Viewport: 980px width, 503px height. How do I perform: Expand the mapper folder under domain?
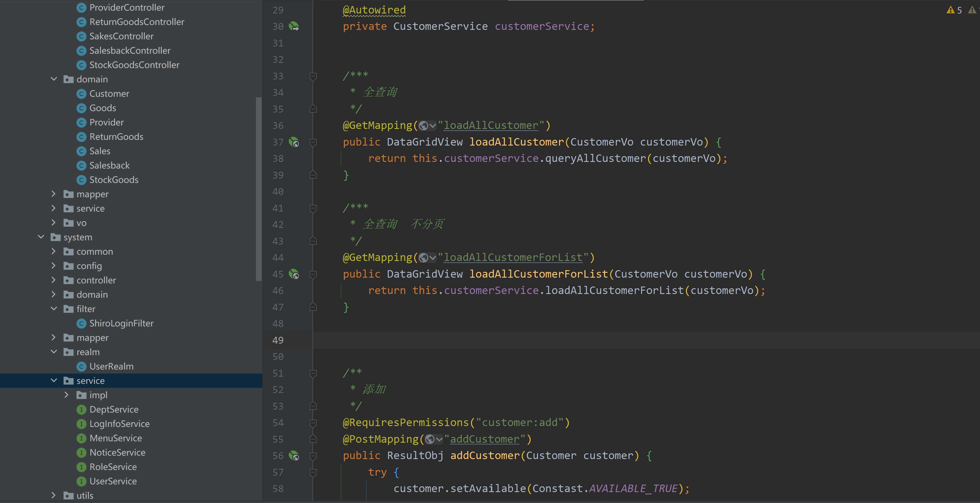(54, 194)
